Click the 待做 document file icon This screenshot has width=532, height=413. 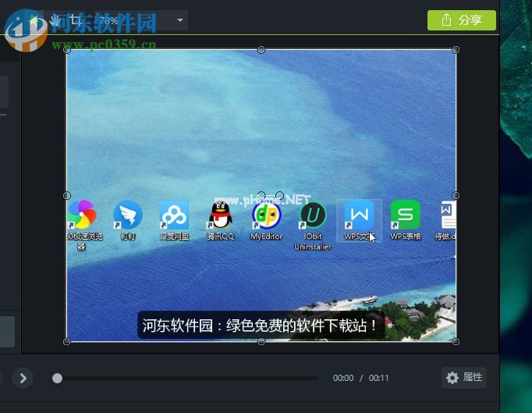[x=448, y=215]
